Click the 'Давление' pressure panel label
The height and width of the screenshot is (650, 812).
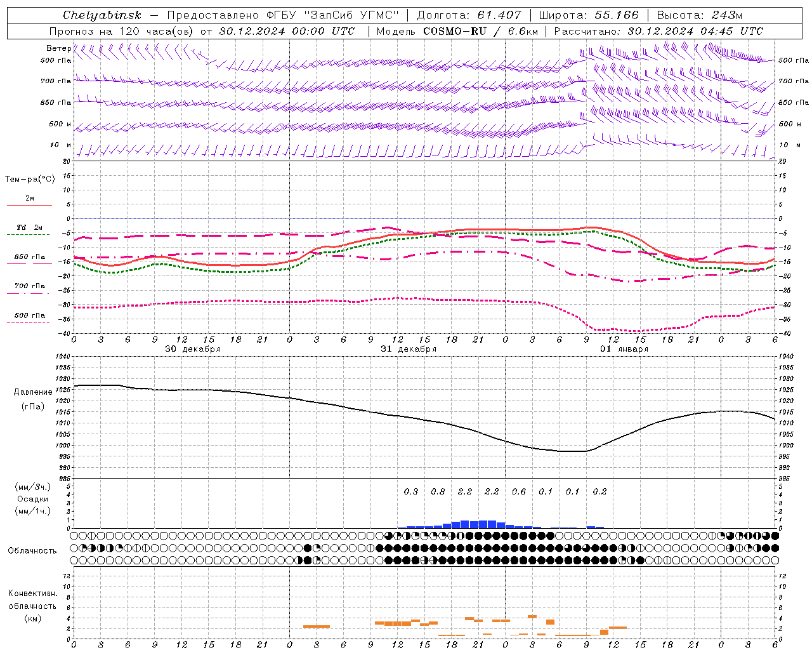pyautogui.click(x=33, y=392)
